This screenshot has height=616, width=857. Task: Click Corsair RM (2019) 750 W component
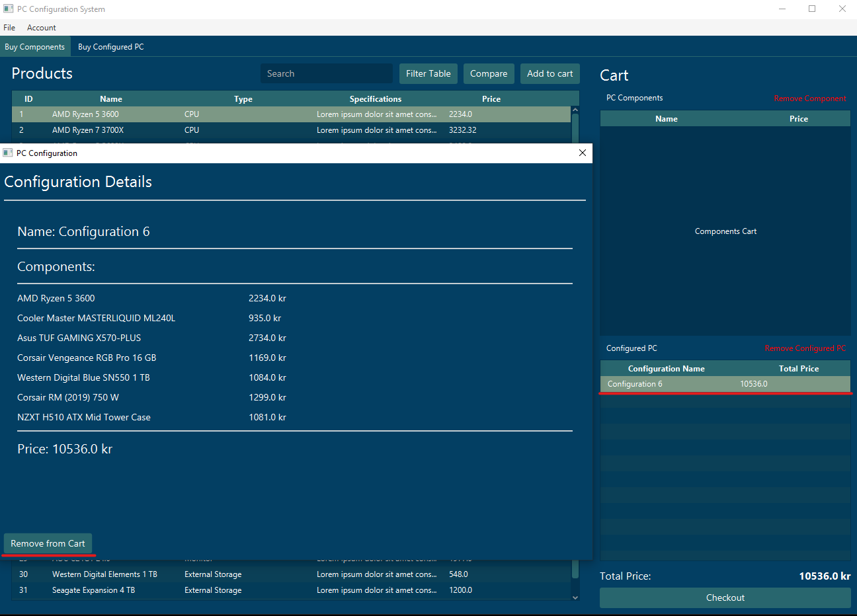tap(68, 397)
